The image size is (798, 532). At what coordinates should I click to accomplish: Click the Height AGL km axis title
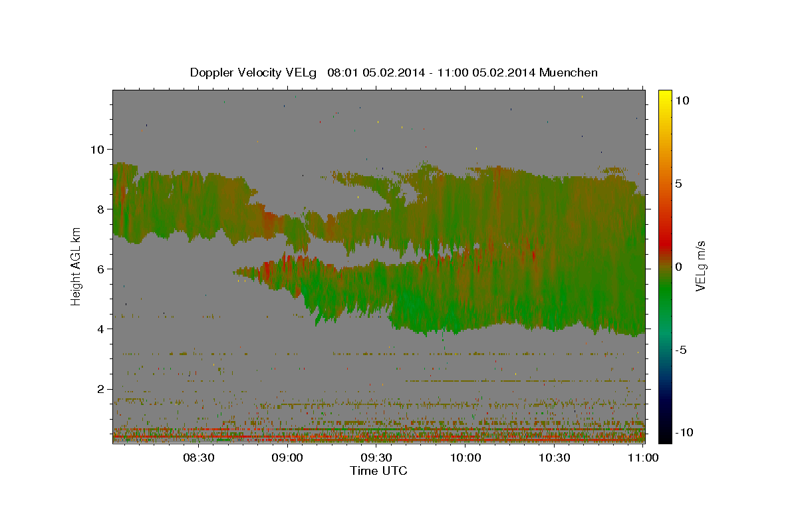(76, 266)
